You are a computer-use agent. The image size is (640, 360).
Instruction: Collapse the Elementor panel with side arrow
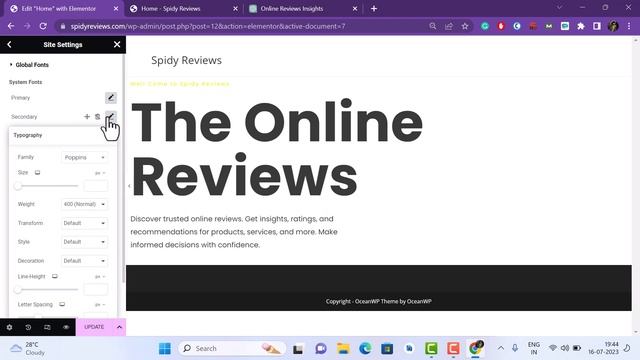[x=129, y=186]
